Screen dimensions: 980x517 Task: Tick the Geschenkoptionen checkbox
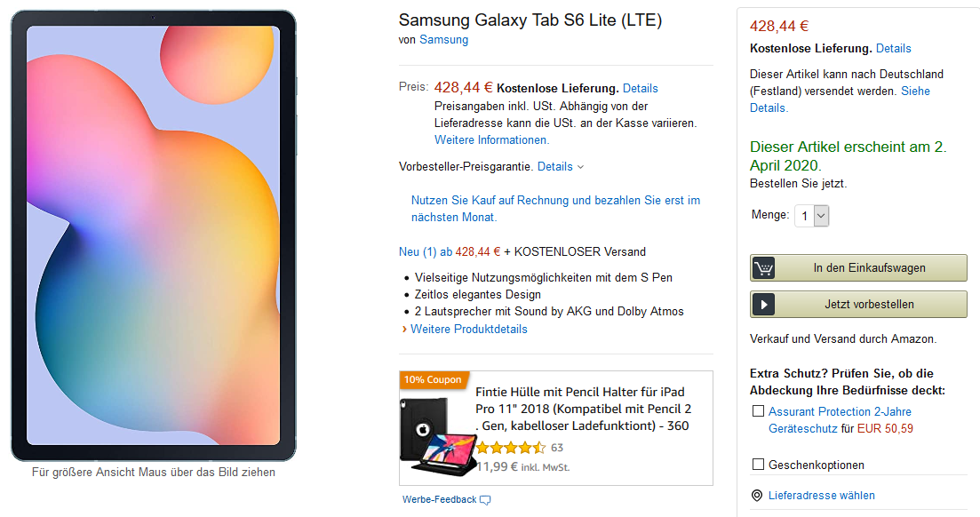click(758, 465)
